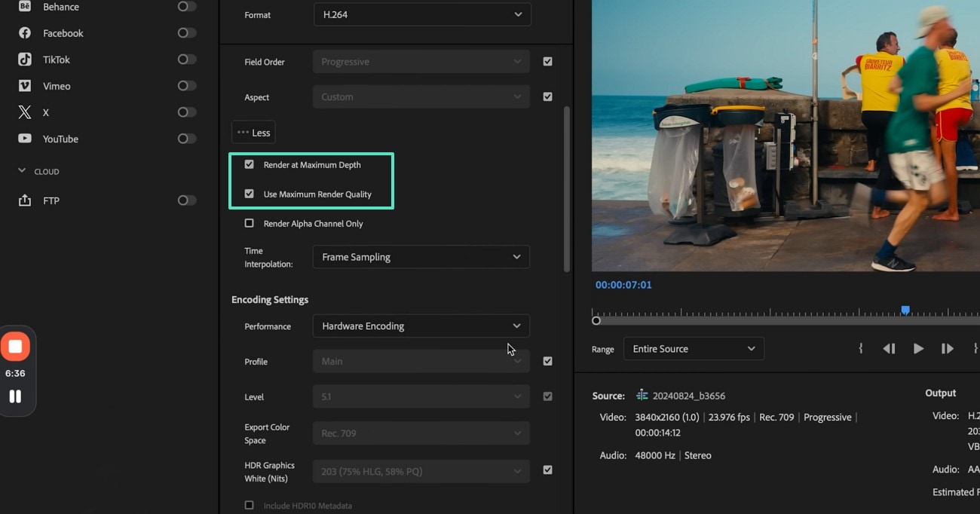The width and height of the screenshot is (980, 514).
Task: Click the FTP upload icon
Action: click(25, 200)
